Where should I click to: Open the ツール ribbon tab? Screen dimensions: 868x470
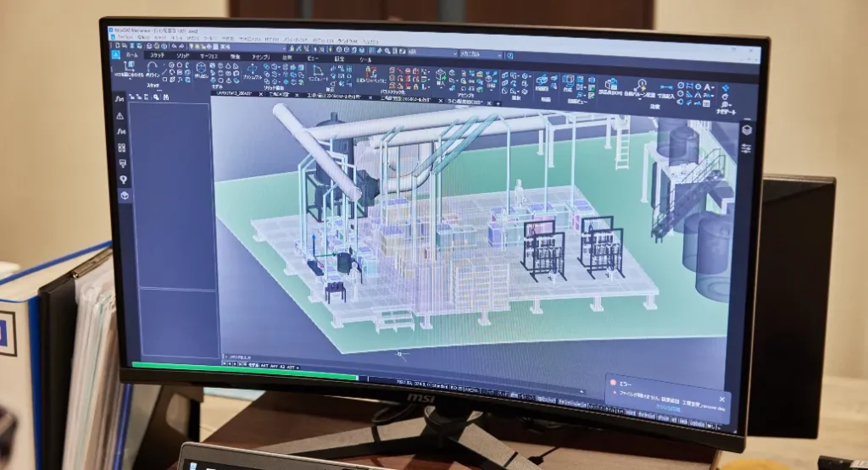[x=365, y=60]
